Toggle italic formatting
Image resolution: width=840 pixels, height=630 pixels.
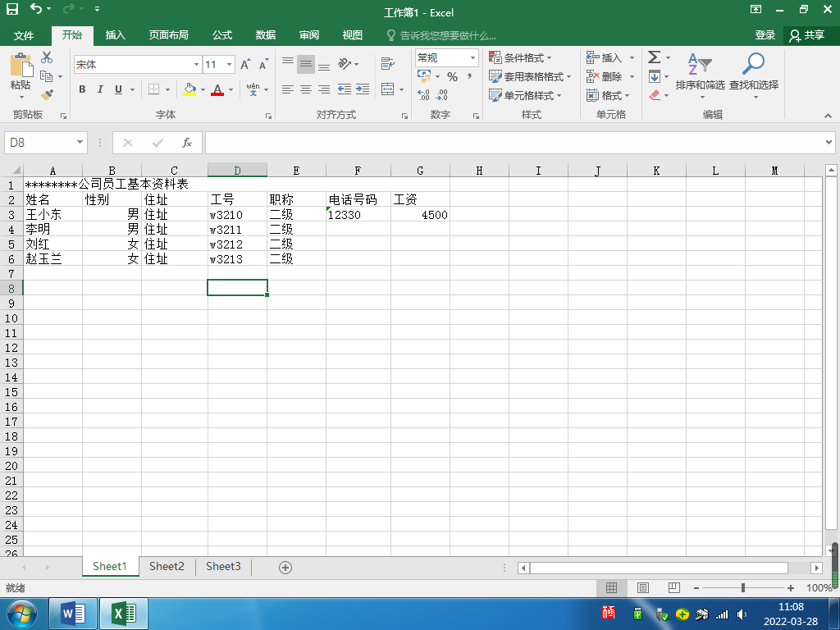click(100, 89)
